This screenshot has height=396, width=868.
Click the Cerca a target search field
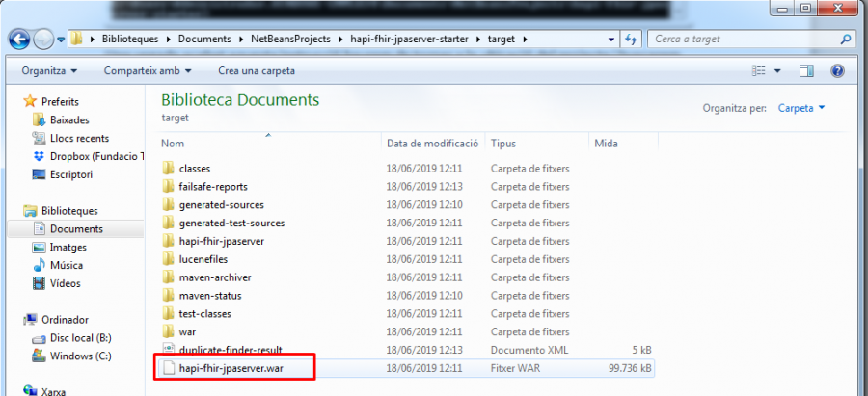point(743,40)
